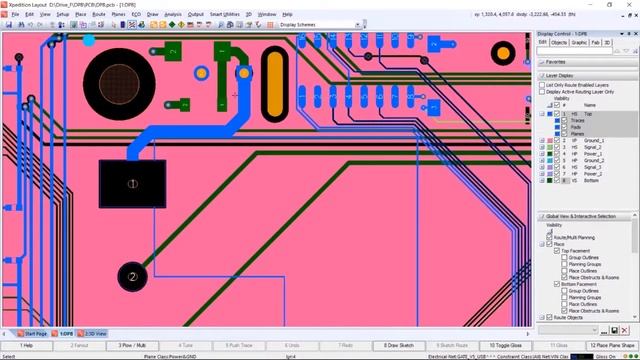Screen dimensions: 640x360
Task: Toggle Route/Multi Planning checkbox
Action: point(549,237)
